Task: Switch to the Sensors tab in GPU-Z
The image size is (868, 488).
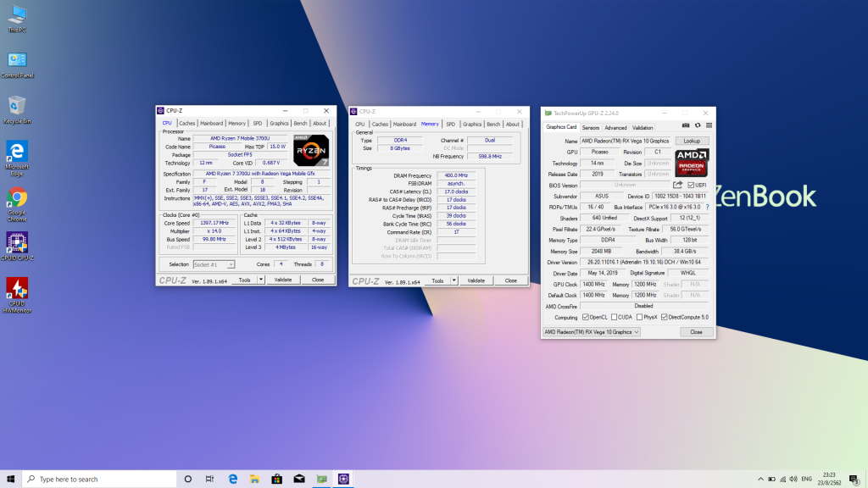Action: click(x=591, y=128)
